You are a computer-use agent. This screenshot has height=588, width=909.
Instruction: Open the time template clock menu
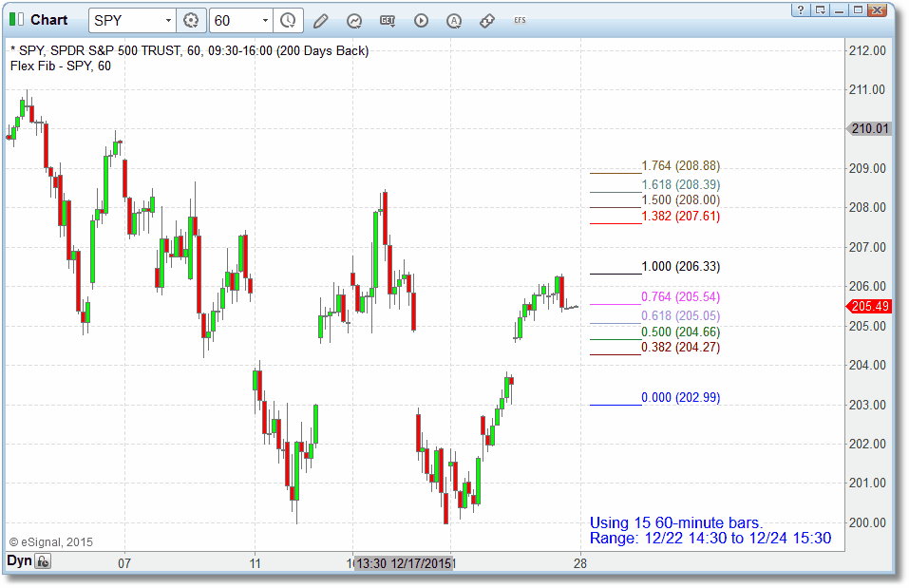(288, 21)
